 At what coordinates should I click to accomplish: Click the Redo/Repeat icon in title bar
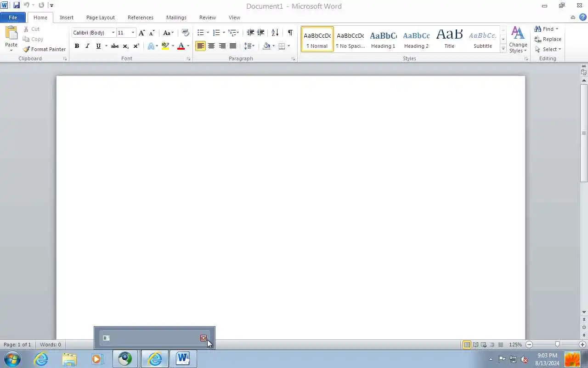pyautogui.click(x=41, y=6)
